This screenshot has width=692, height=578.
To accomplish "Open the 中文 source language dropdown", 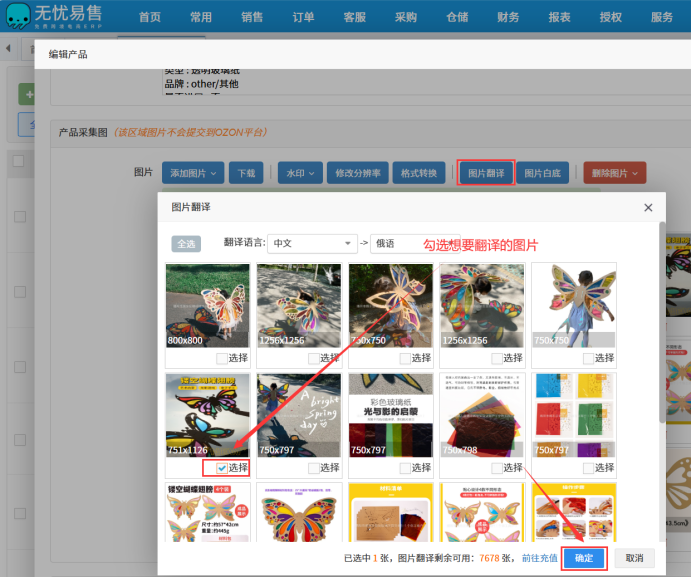I will coord(312,244).
